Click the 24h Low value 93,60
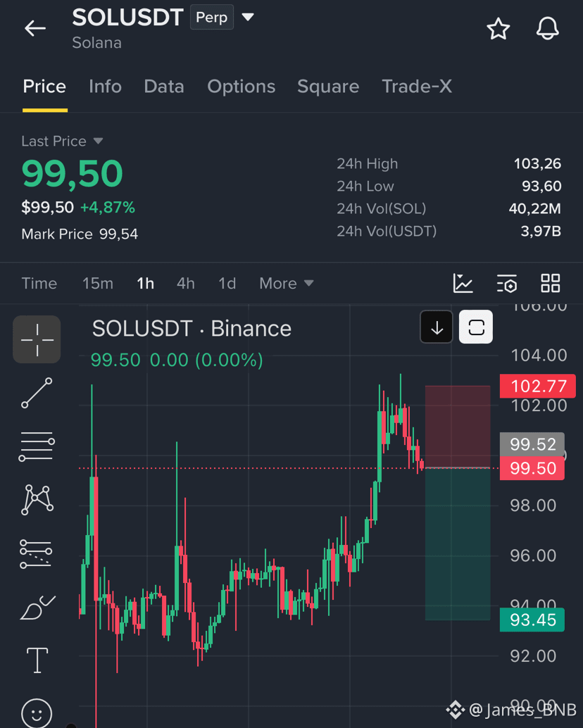The image size is (583, 728). pos(541,186)
